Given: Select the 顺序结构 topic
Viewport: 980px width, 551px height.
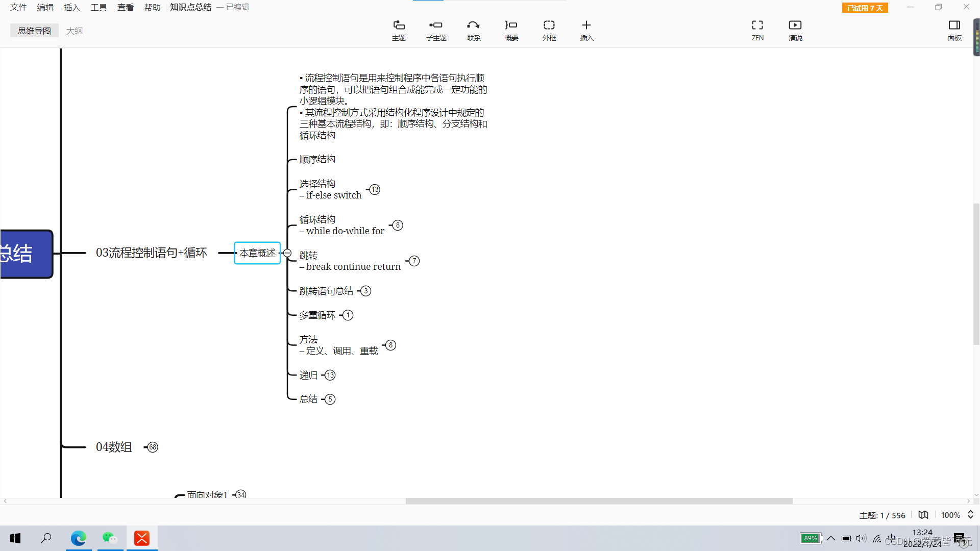Looking at the screenshot, I should (317, 160).
